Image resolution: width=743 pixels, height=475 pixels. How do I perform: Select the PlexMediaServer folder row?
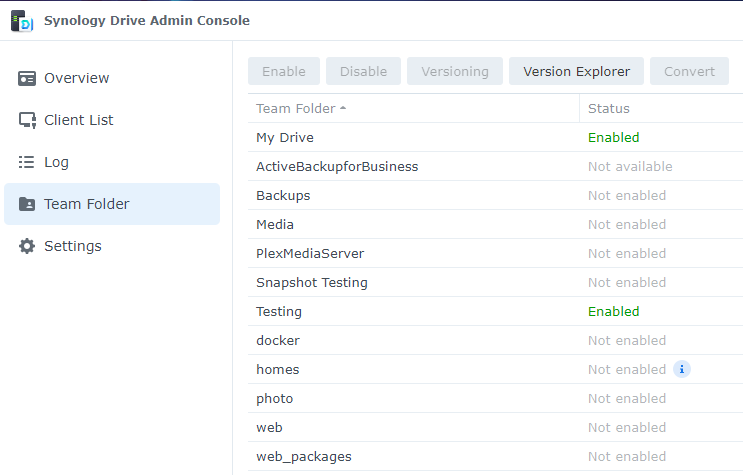pyautogui.click(x=495, y=254)
